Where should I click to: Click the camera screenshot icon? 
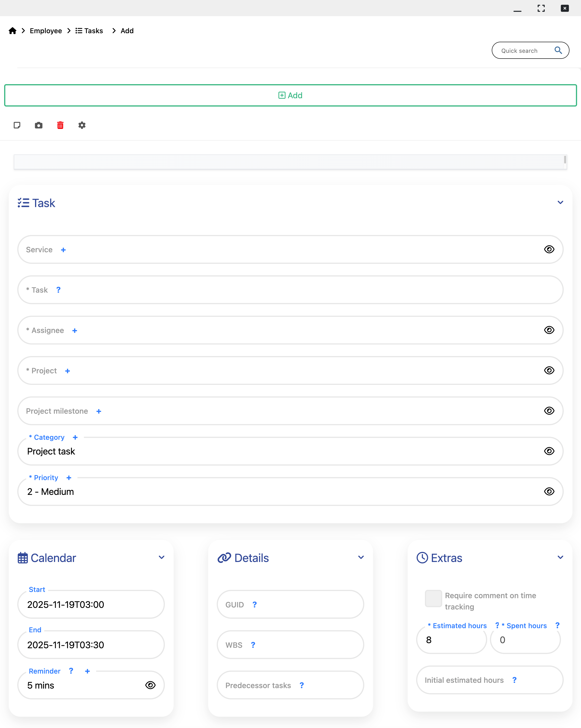point(39,125)
